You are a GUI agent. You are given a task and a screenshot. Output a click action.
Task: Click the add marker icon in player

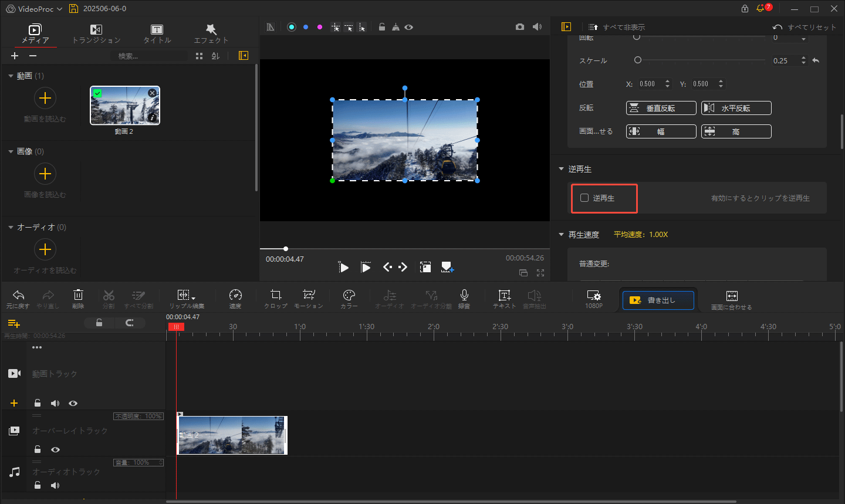[447, 268]
